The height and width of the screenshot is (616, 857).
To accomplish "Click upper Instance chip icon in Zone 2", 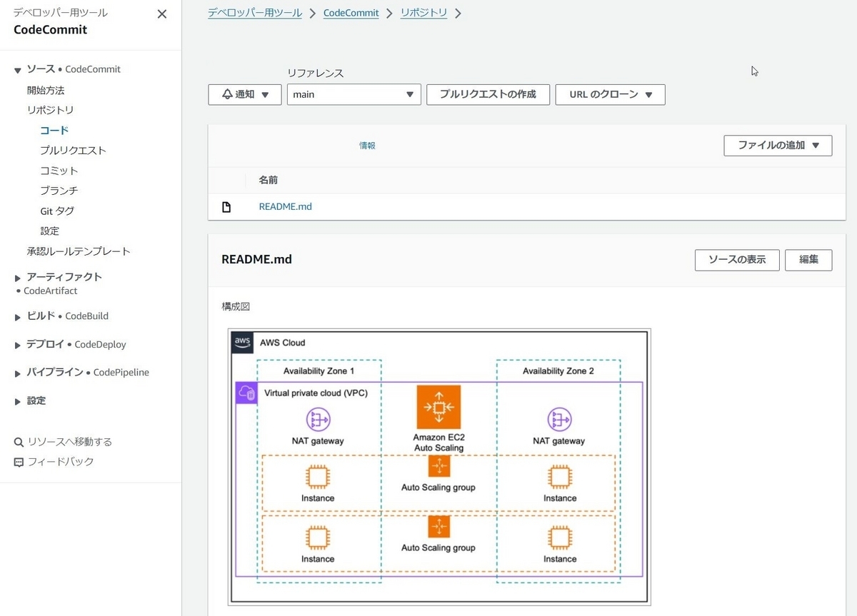I will (x=559, y=477).
